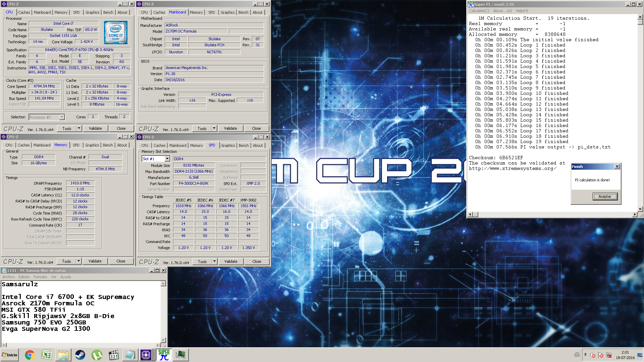This screenshot has height=362, width=644.
Task: Click the F4-3000C14-8GVK part number field
Action: pyautogui.click(x=194, y=183)
